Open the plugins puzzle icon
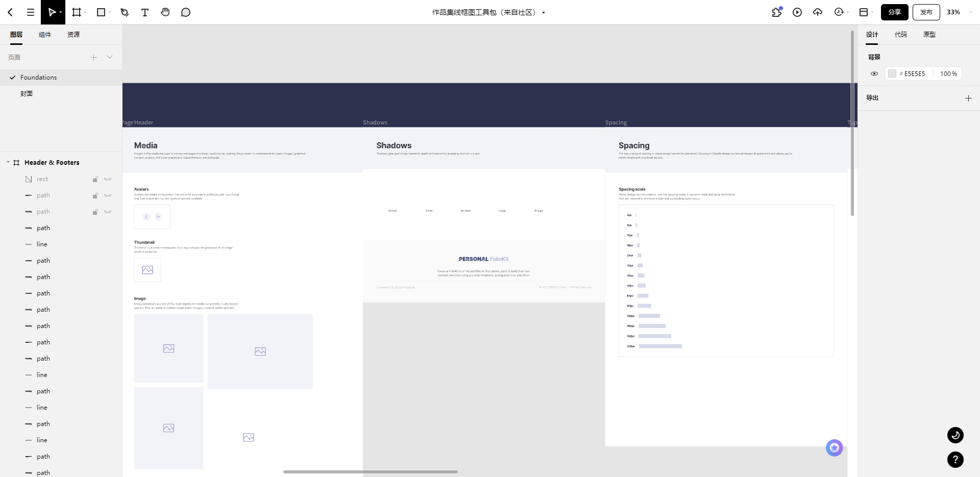The height and width of the screenshot is (477, 980). tap(777, 12)
